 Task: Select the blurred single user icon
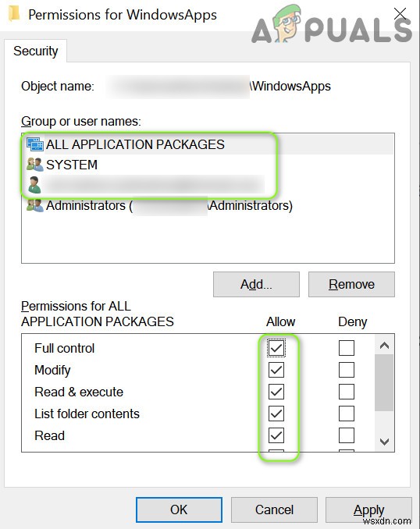(x=34, y=185)
